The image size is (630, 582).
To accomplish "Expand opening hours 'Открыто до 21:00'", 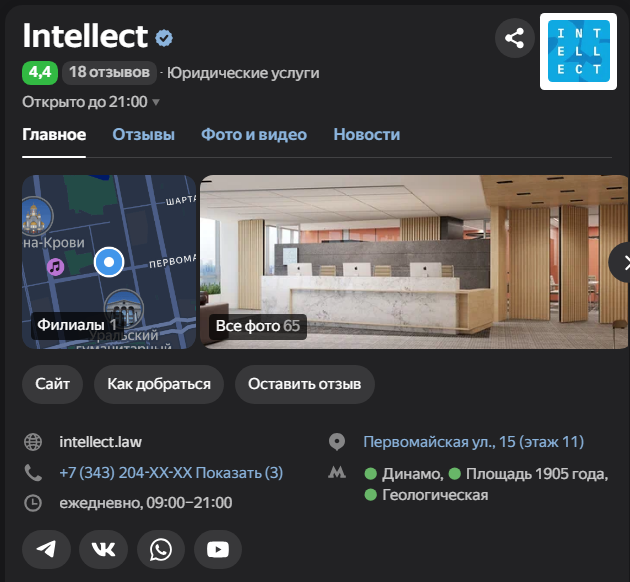I will pos(90,101).
